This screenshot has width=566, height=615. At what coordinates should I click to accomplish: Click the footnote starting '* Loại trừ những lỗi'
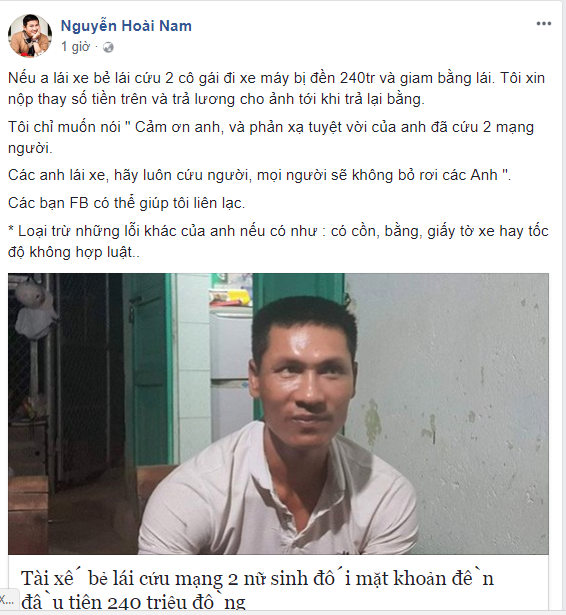coord(278,242)
